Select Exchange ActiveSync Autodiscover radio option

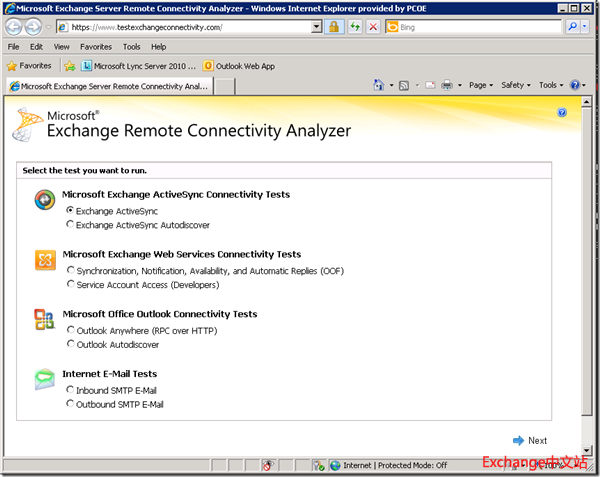click(70, 225)
